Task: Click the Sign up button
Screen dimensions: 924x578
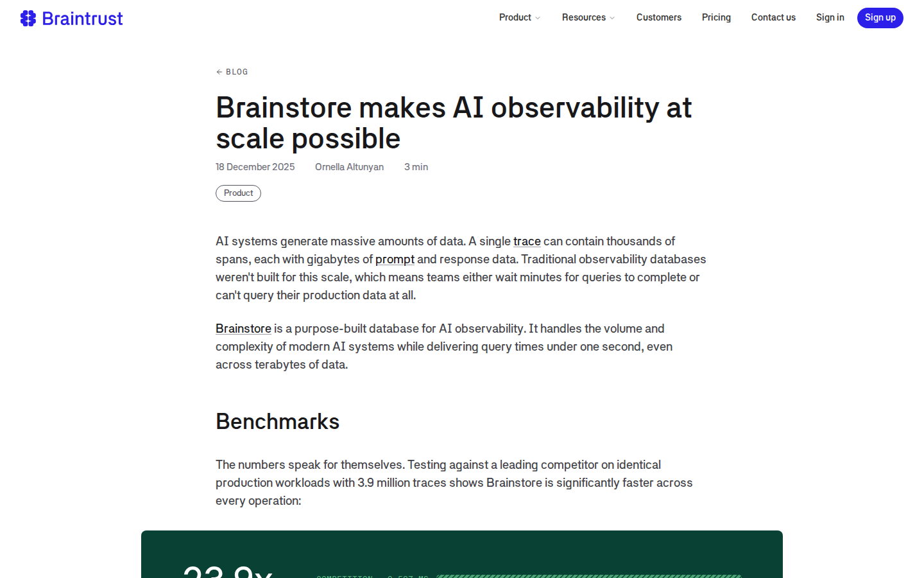Action: coord(880,18)
